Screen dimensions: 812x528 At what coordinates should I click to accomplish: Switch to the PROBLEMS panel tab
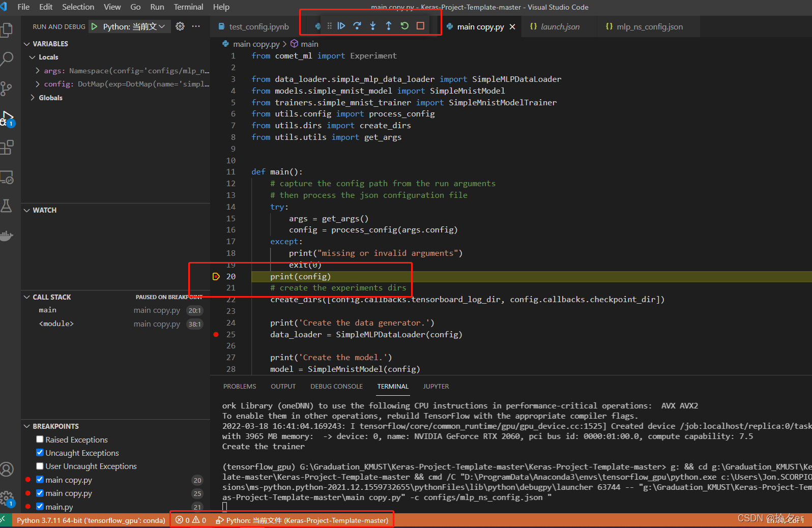(240, 387)
